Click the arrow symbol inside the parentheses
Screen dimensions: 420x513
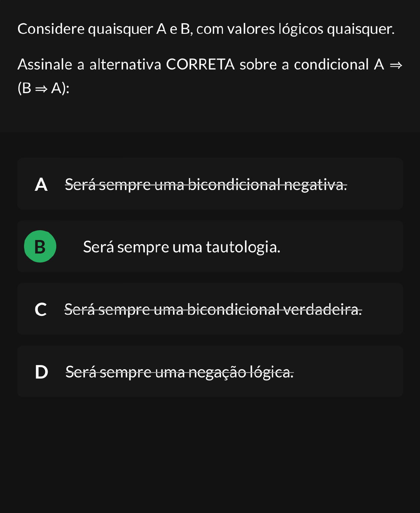pyautogui.click(x=41, y=89)
